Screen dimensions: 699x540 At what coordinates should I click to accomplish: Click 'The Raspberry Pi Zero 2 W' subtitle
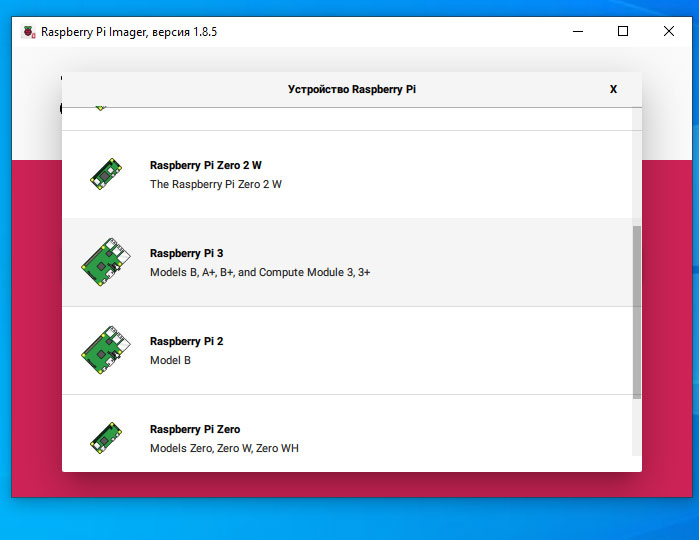pyautogui.click(x=216, y=184)
